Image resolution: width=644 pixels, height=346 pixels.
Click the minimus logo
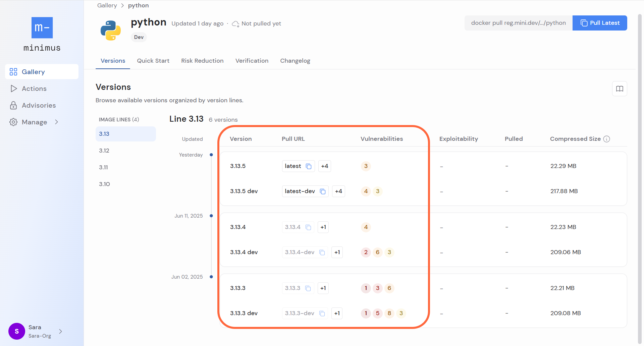pyautogui.click(x=42, y=28)
